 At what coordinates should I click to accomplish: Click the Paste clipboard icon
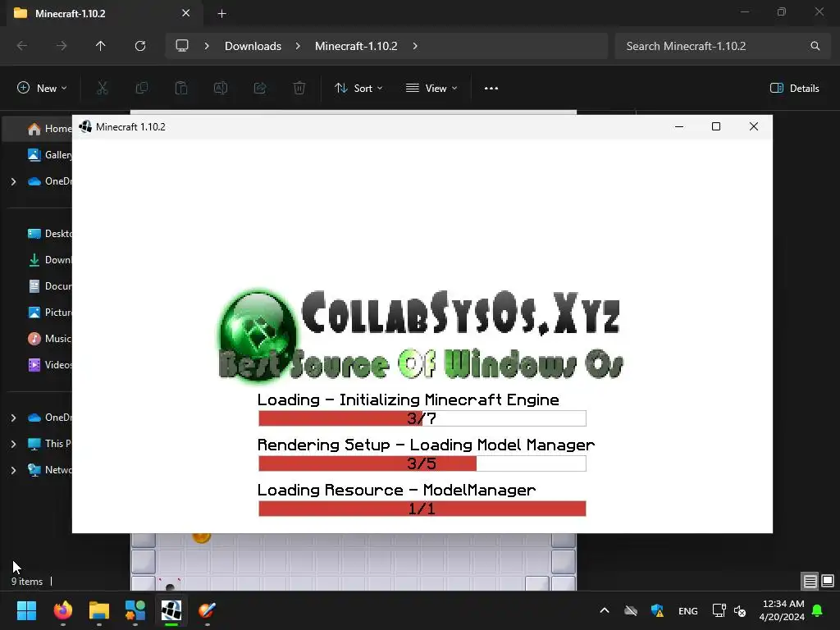tap(181, 88)
